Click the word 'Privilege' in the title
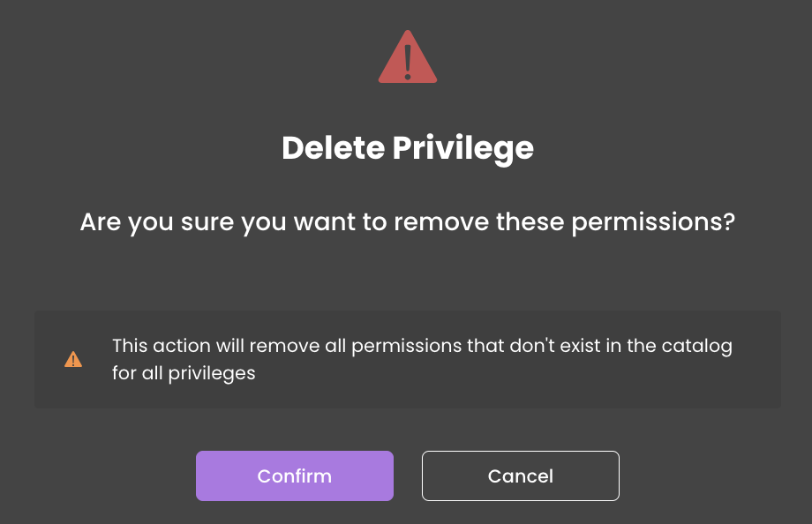 pos(463,148)
